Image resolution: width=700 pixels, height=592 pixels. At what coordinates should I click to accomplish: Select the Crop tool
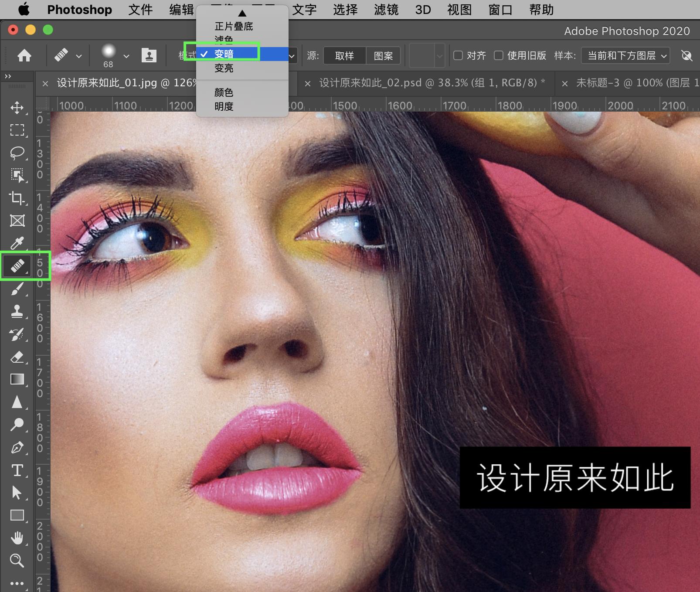pos(17,198)
